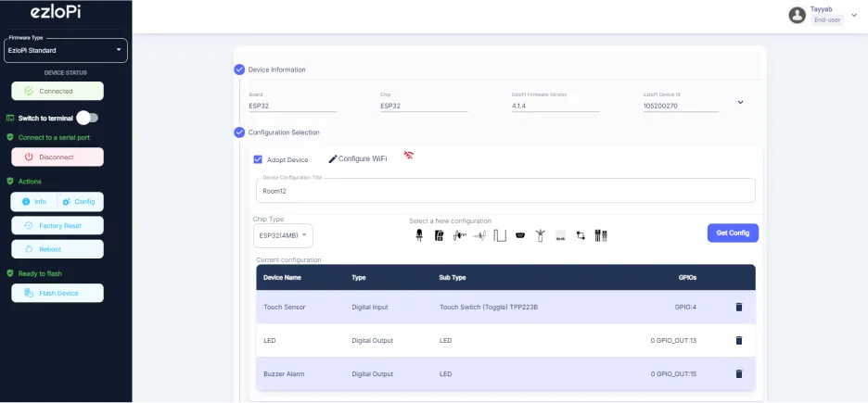Delete the LED device row
This screenshot has width=868, height=403.
pyautogui.click(x=738, y=341)
